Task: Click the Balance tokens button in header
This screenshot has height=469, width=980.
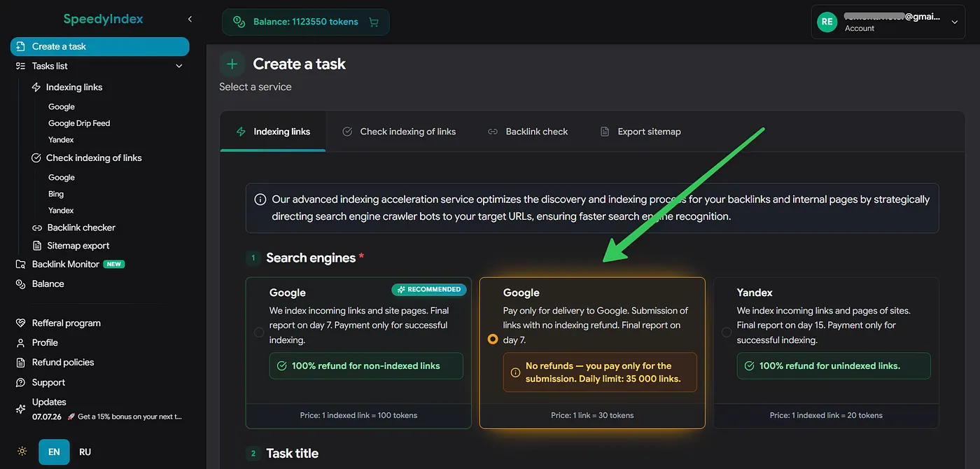Action: [305, 22]
